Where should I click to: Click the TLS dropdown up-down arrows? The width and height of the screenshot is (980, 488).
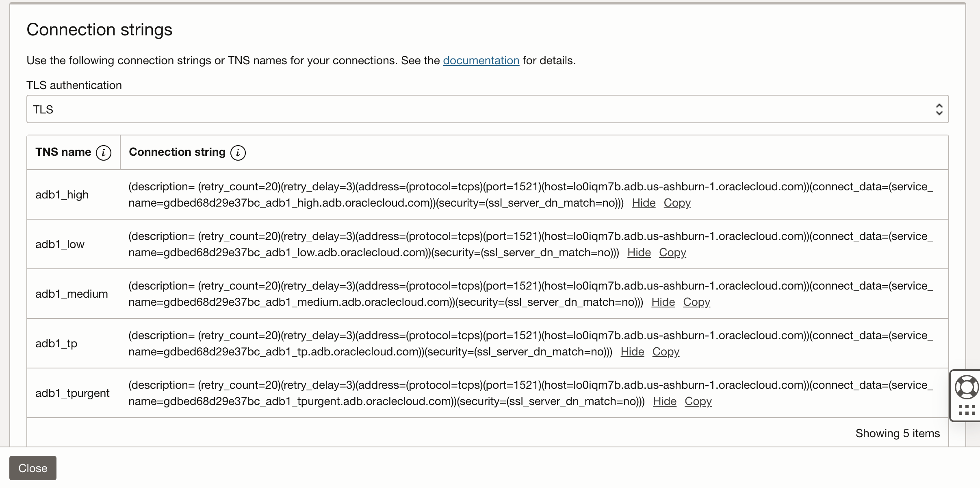[939, 109]
